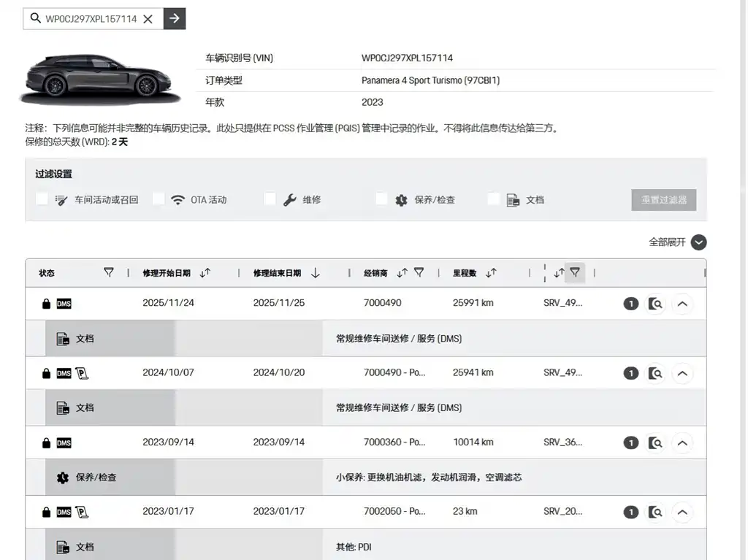Enable the 文档 filter checkbox
Screen dimensions: 748x560
point(493,199)
